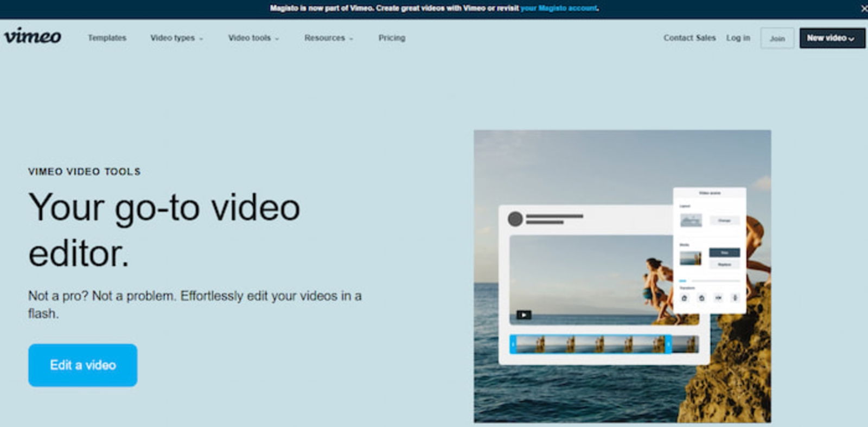Open the 'your Magisto account' link
This screenshot has width=868, height=427.
[x=559, y=8]
